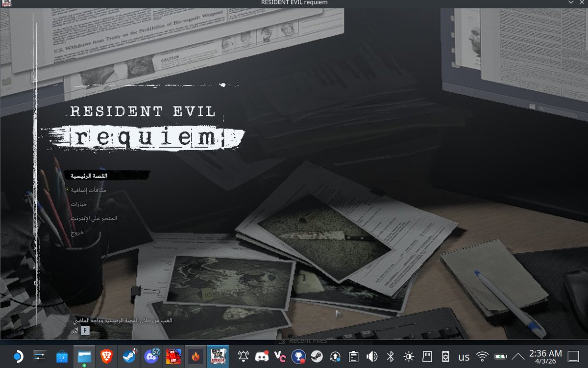
Task: Open Steam from the taskbar launcher
Action: pyautogui.click(x=129, y=356)
